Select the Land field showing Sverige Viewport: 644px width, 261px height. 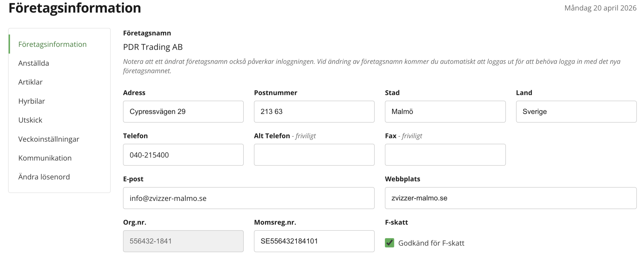coord(576,111)
